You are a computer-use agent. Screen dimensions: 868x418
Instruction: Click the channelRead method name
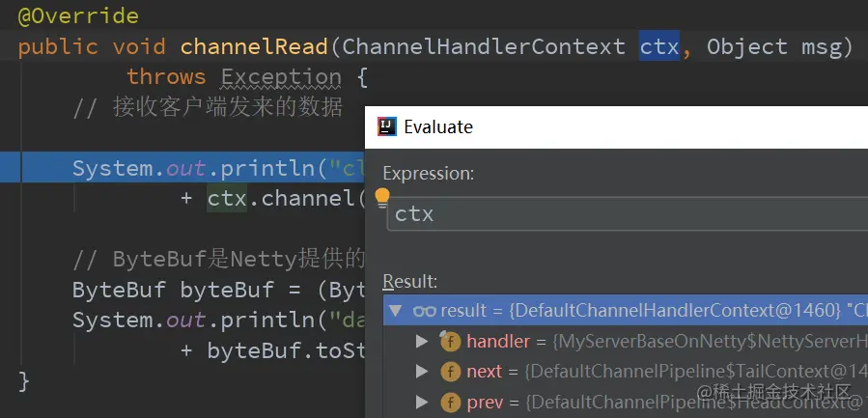pyautogui.click(x=254, y=46)
